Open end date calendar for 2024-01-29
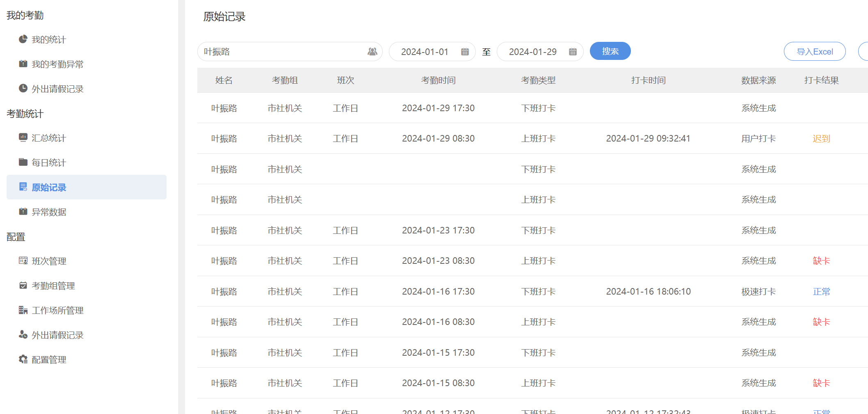The width and height of the screenshot is (868, 414). click(573, 52)
